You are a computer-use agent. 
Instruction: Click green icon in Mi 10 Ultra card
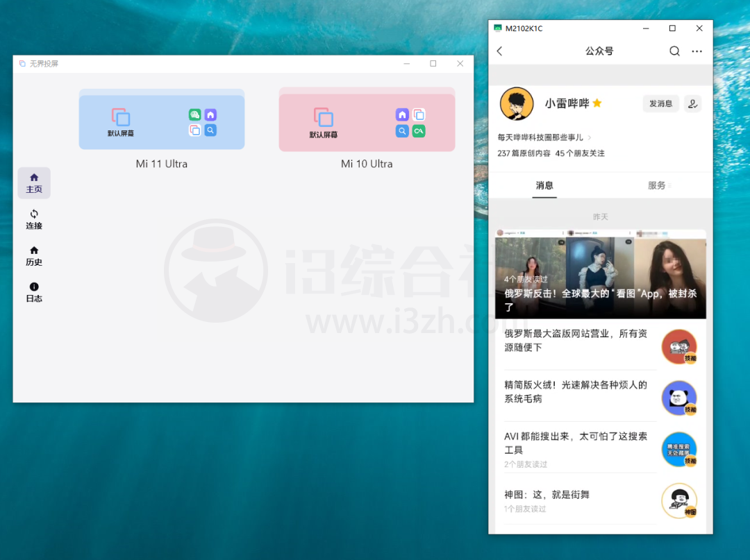(419, 131)
